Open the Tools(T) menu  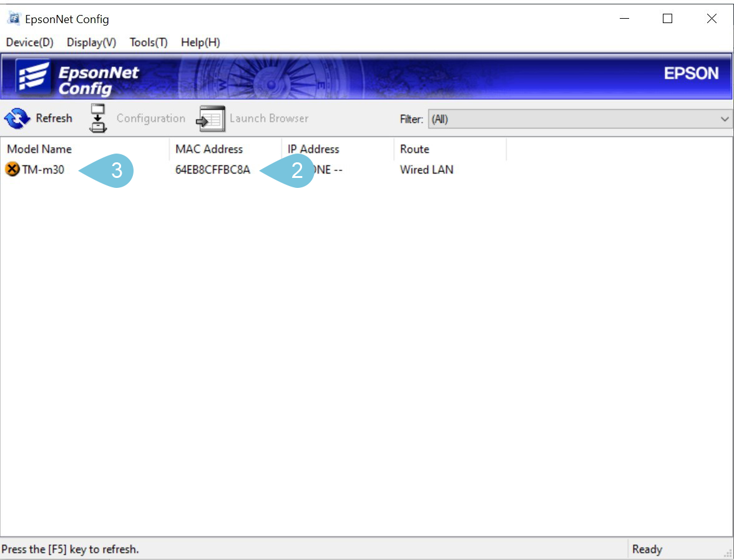point(147,42)
